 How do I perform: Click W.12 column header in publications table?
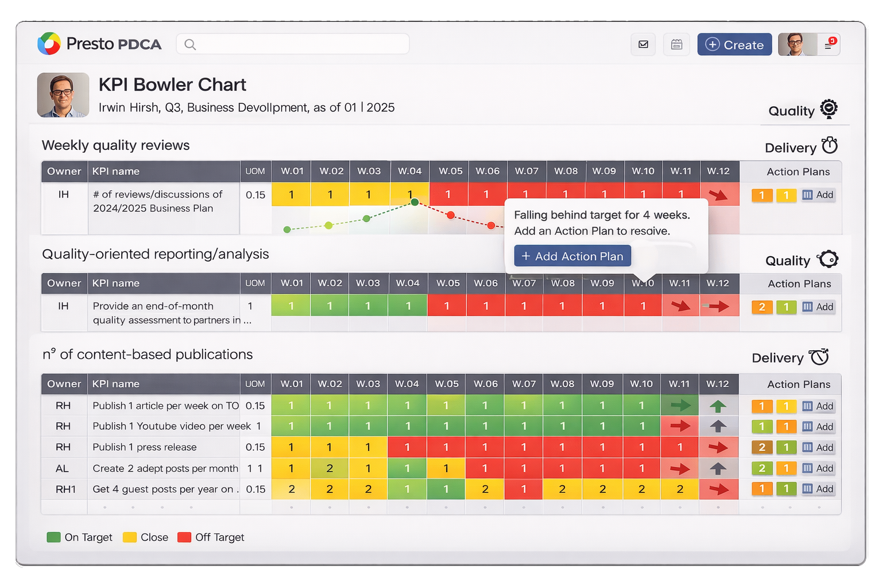718,384
